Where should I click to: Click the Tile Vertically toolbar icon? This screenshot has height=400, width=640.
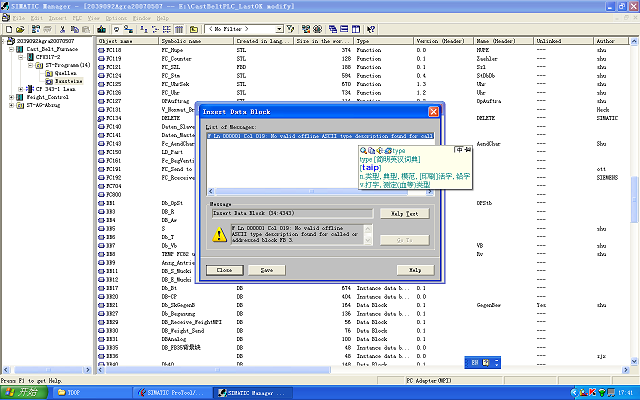click(x=356, y=29)
